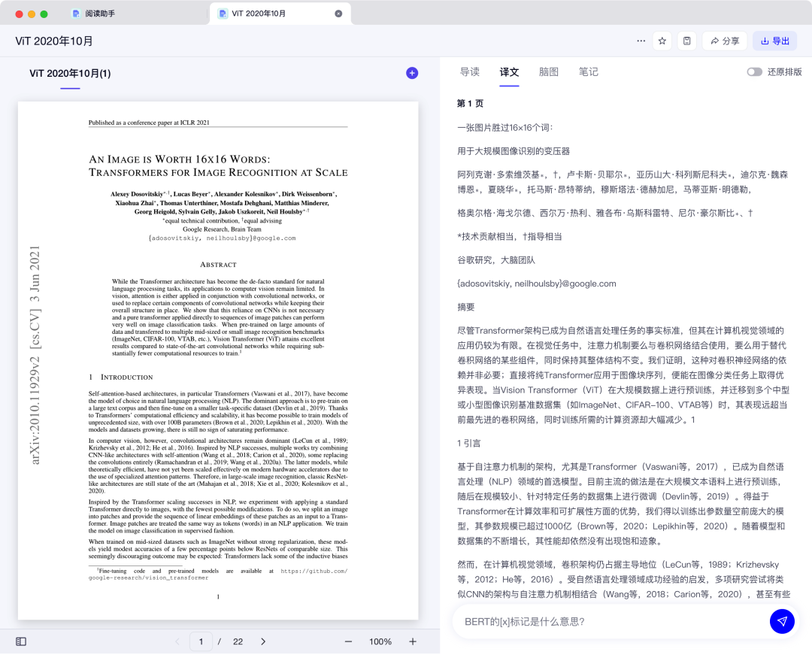
Task: Switch to the 导读 tab
Action: click(470, 72)
